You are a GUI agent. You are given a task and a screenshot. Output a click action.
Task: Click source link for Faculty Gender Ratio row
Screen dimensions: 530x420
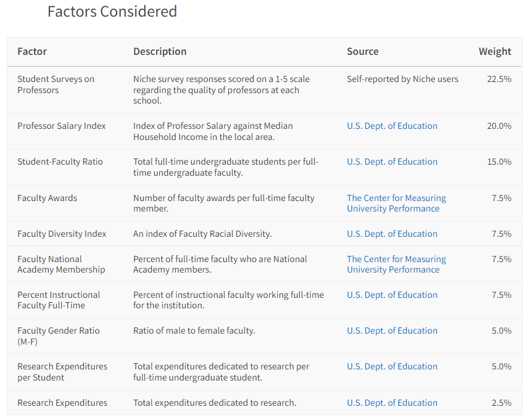[x=392, y=331]
